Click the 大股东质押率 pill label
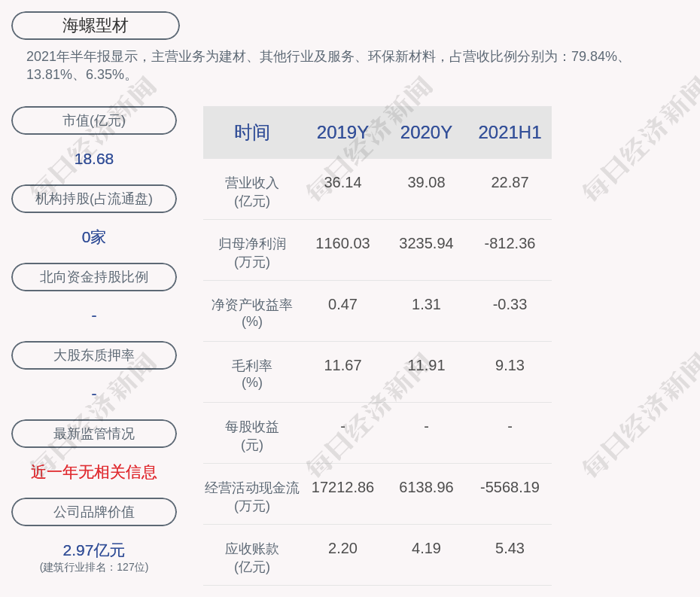Screen dimensions: 700x597 point(94,355)
